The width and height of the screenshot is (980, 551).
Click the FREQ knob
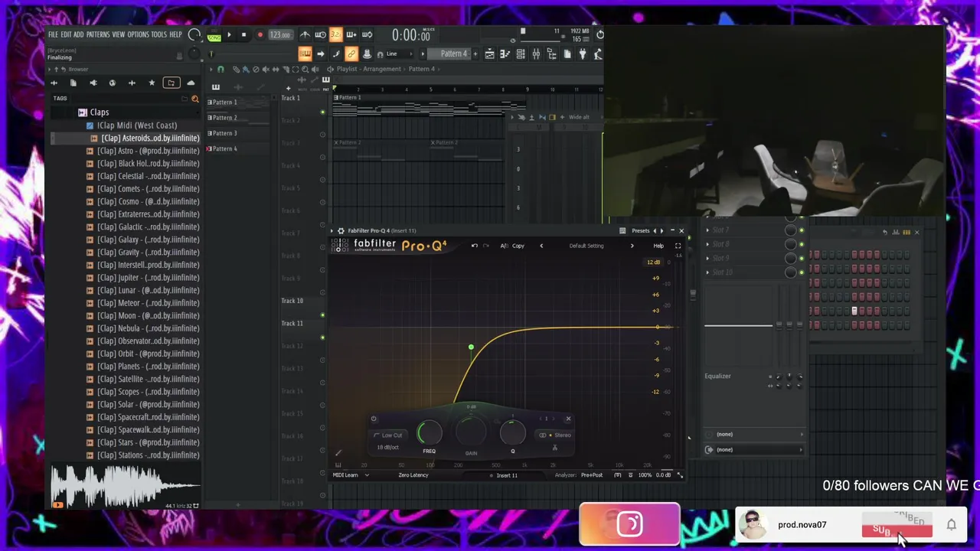(430, 434)
